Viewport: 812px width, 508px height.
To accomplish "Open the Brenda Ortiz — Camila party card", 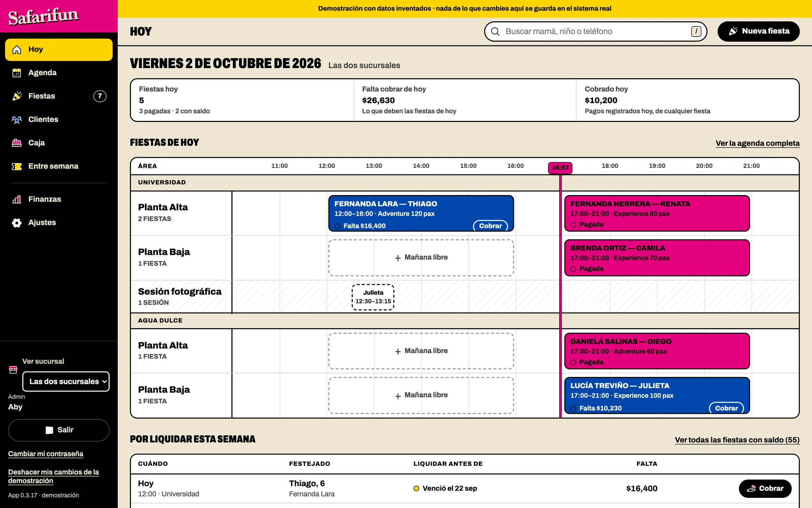I will (657, 258).
